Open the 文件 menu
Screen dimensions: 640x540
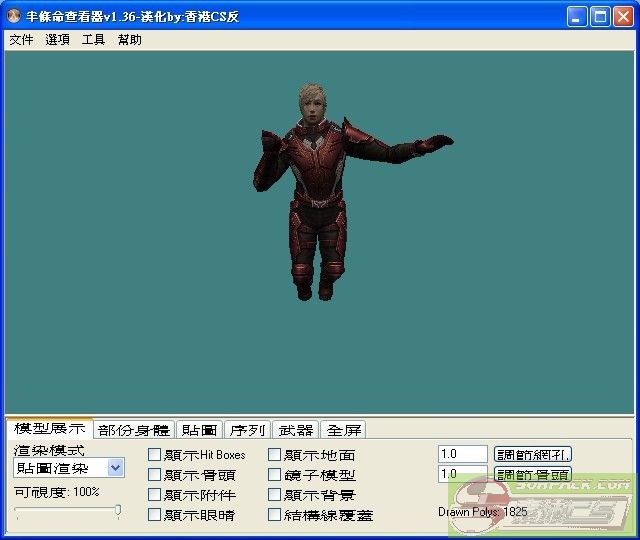click(21, 40)
